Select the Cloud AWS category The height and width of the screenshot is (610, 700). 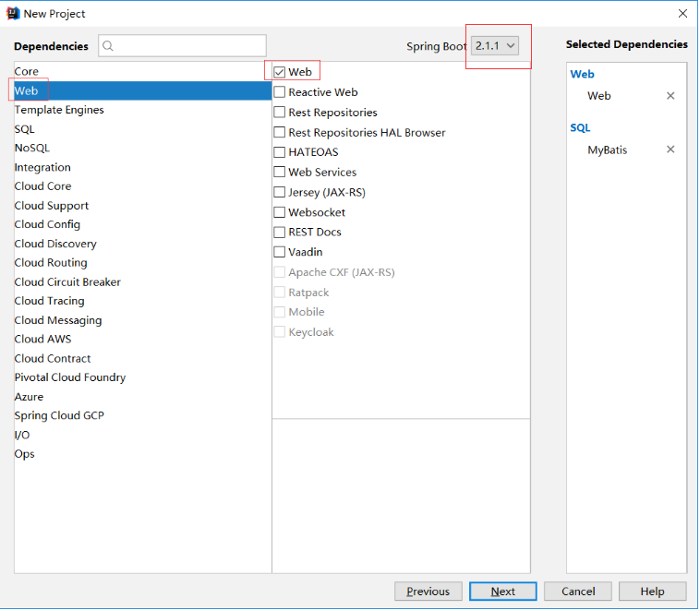click(x=142, y=339)
